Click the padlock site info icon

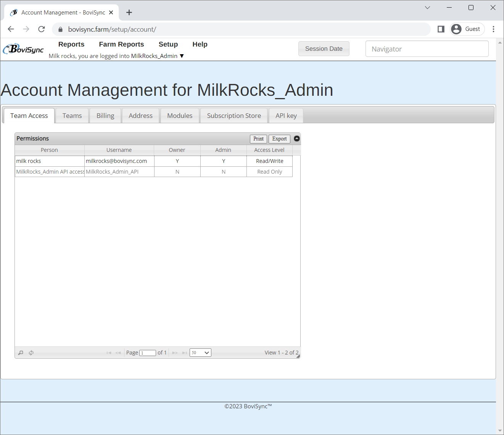pos(60,29)
